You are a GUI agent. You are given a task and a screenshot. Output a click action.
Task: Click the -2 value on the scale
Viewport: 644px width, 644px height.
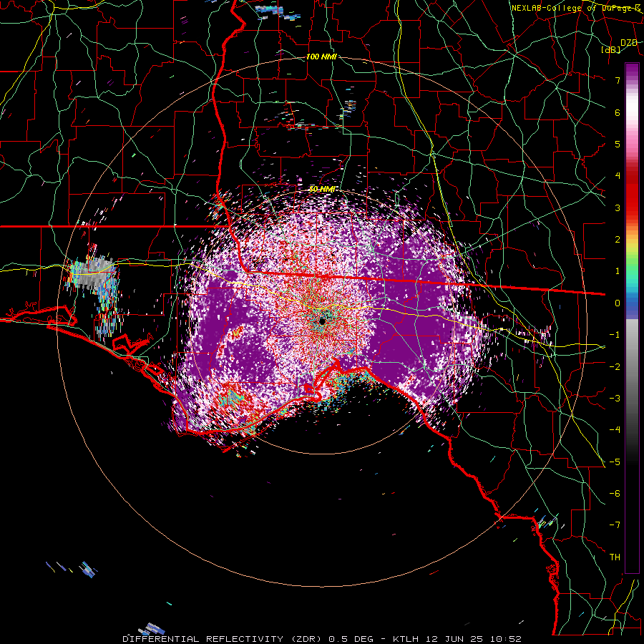[x=615, y=367]
